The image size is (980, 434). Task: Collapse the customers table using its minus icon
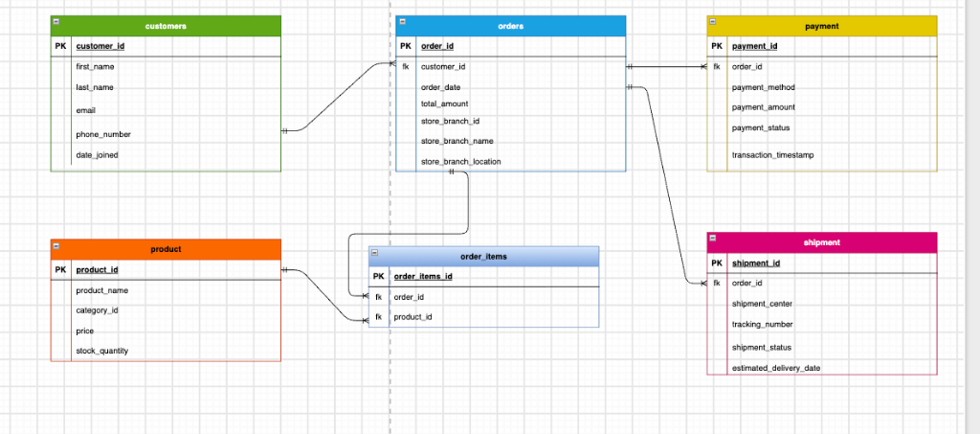coord(56,21)
